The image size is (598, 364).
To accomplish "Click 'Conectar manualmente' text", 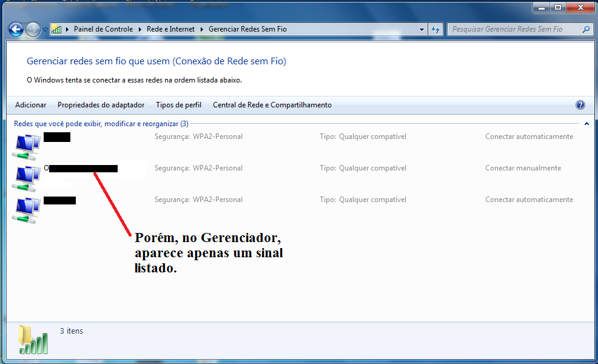I will click(523, 168).
